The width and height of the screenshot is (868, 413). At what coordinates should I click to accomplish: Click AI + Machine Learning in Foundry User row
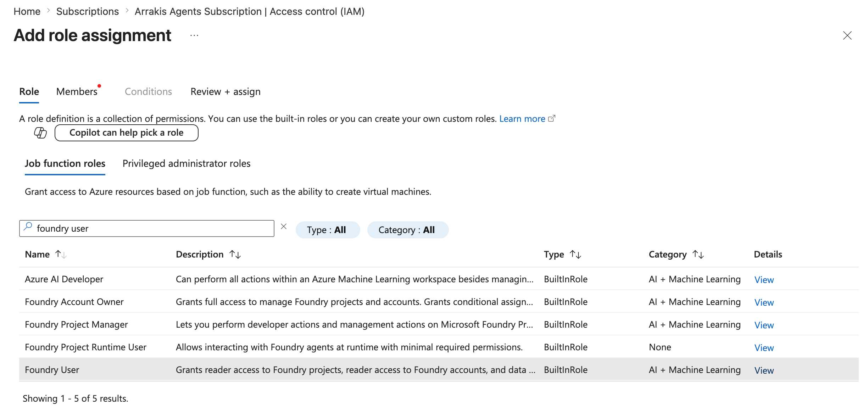(695, 370)
